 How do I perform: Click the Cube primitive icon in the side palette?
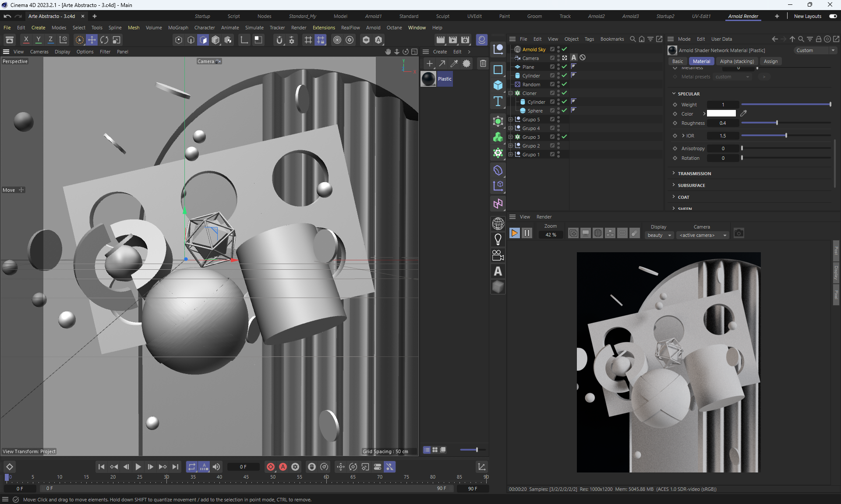(498, 85)
